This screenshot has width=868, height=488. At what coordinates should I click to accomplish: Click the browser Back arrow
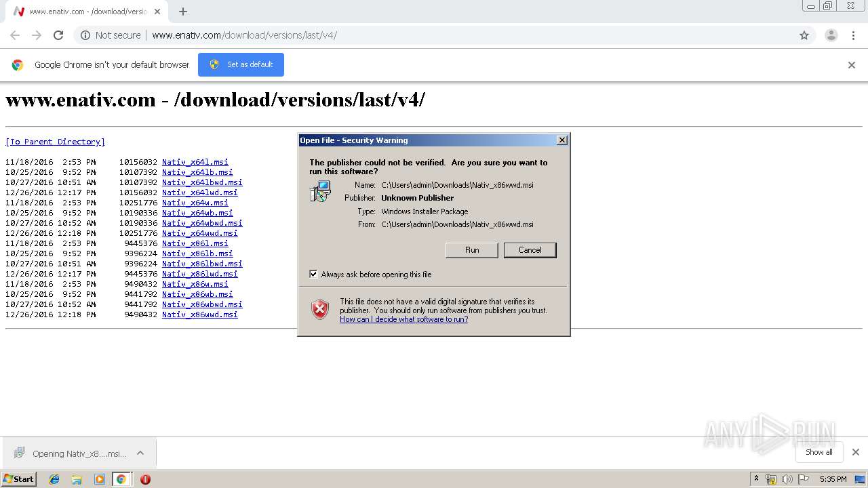tap(15, 35)
